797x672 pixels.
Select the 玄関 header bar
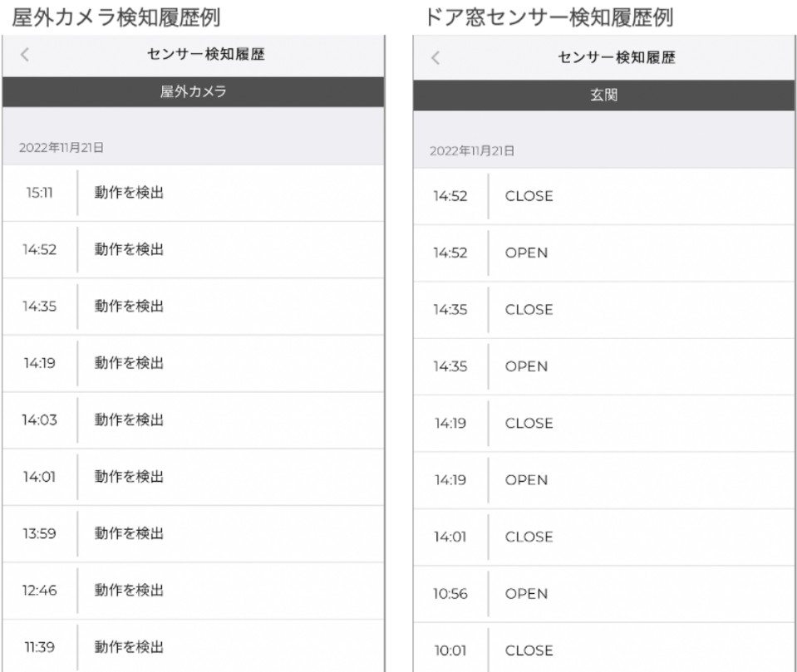click(x=604, y=96)
